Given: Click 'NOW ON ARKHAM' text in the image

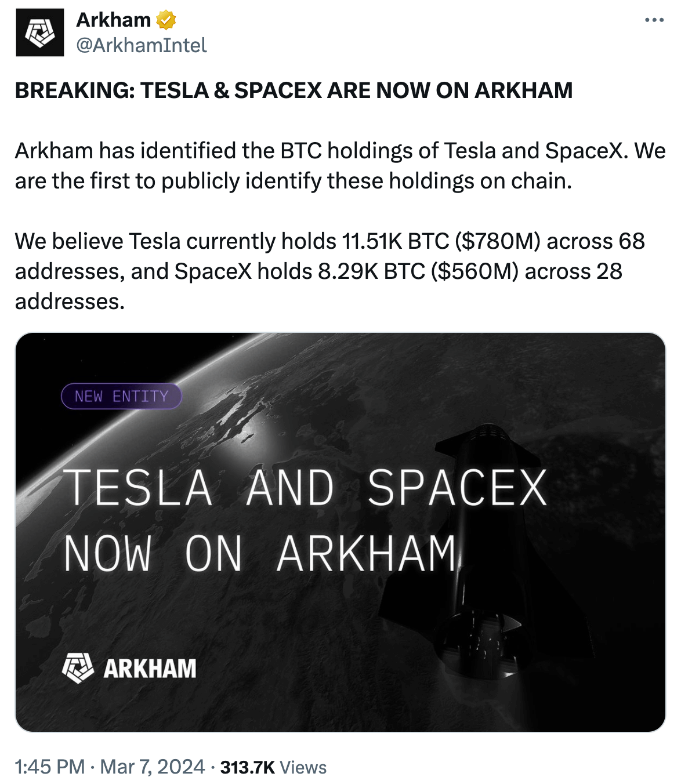Looking at the screenshot, I should [260, 554].
